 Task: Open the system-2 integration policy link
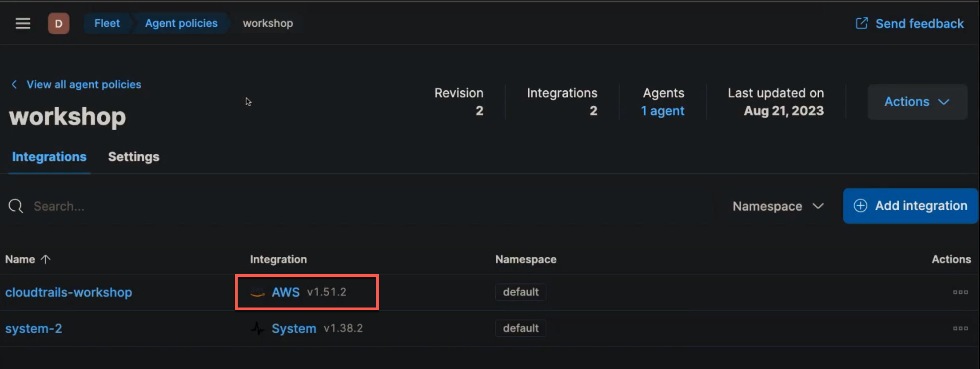[x=33, y=328]
